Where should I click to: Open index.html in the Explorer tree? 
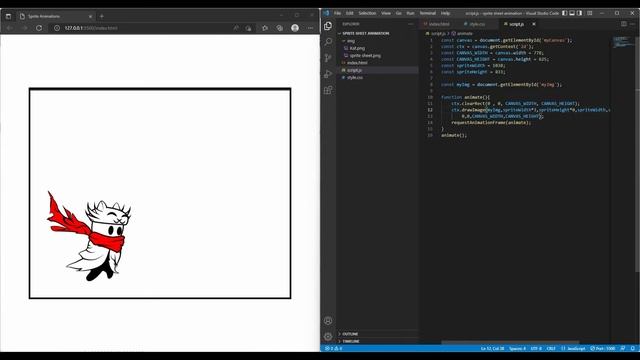click(x=378, y=63)
